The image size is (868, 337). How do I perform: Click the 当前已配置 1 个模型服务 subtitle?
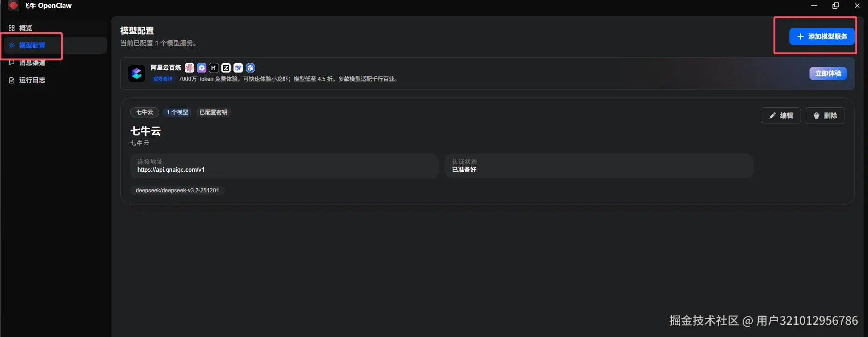(x=159, y=43)
